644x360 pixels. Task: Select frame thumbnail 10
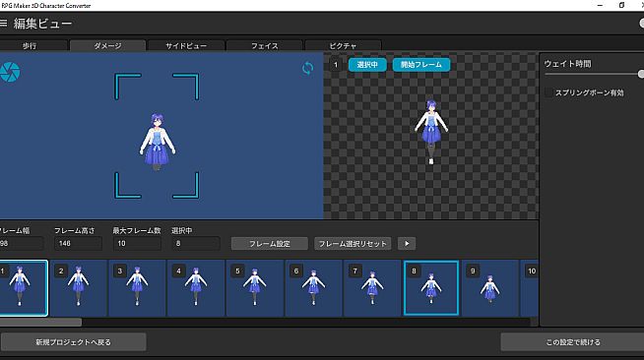click(530, 288)
